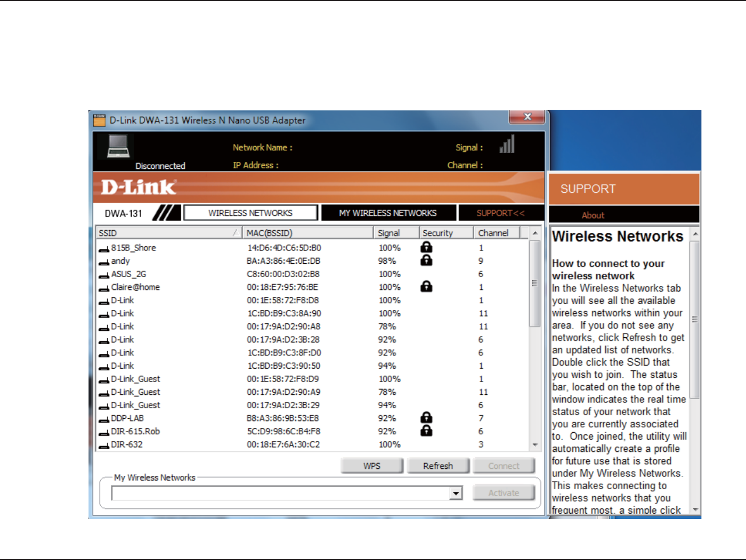Open the My Wireless Networks profile dropdown
Image resolution: width=746 pixels, height=560 pixels.
pos(456,493)
